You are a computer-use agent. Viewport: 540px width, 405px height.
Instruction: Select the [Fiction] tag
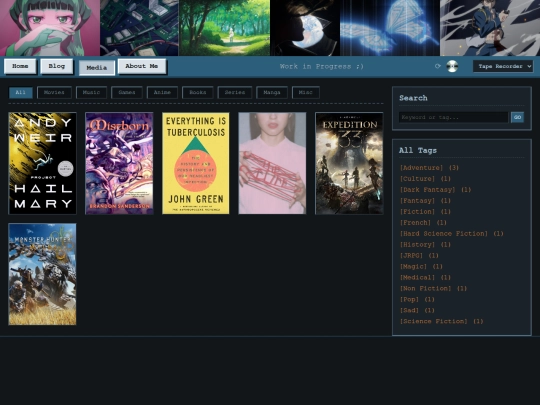point(417,212)
